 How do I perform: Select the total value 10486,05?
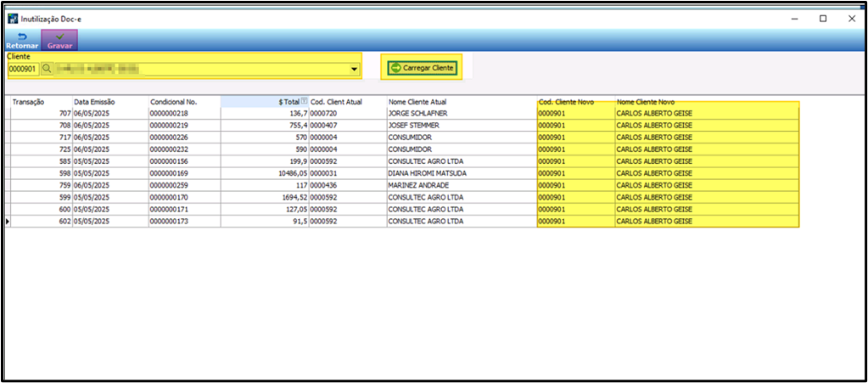265,173
